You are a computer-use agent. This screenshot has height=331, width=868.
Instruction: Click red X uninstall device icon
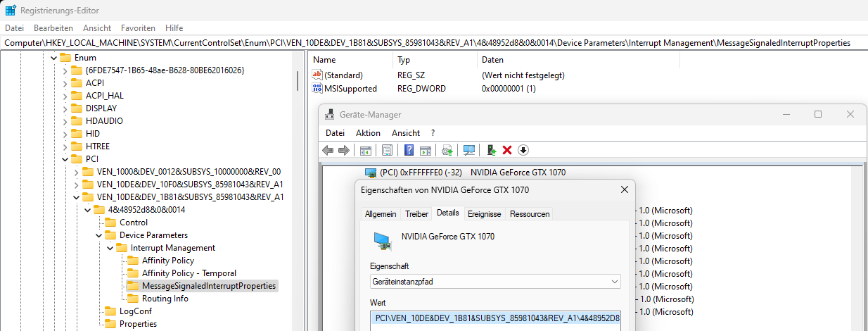(x=506, y=150)
